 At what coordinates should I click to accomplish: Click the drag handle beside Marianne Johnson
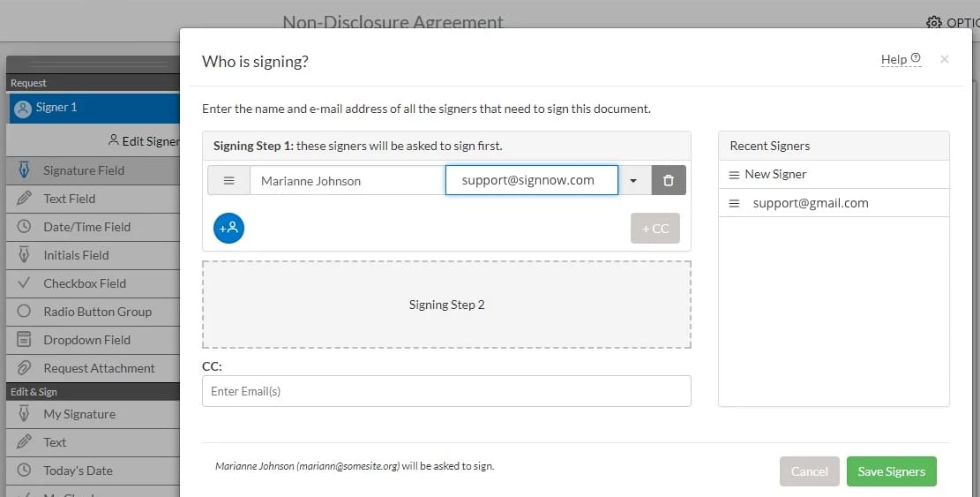pos(228,180)
